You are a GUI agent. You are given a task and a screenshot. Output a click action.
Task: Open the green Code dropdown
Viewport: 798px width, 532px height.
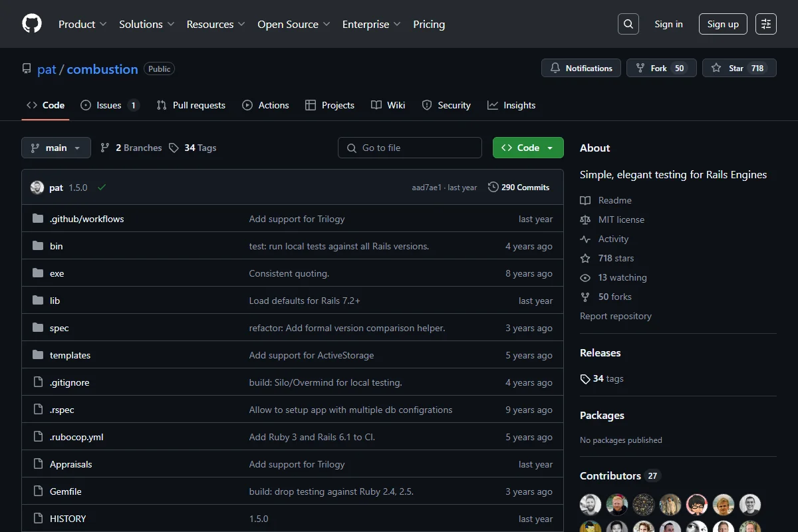[528, 148]
